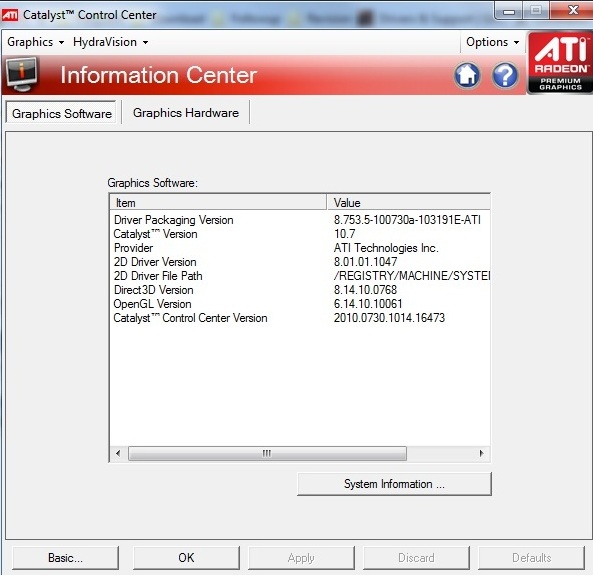Click the Apply button
The image size is (593, 577).
[301, 558]
